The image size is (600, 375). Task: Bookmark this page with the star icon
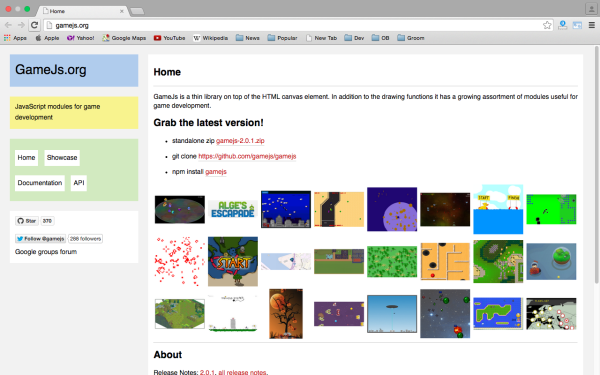click(547, 25)
